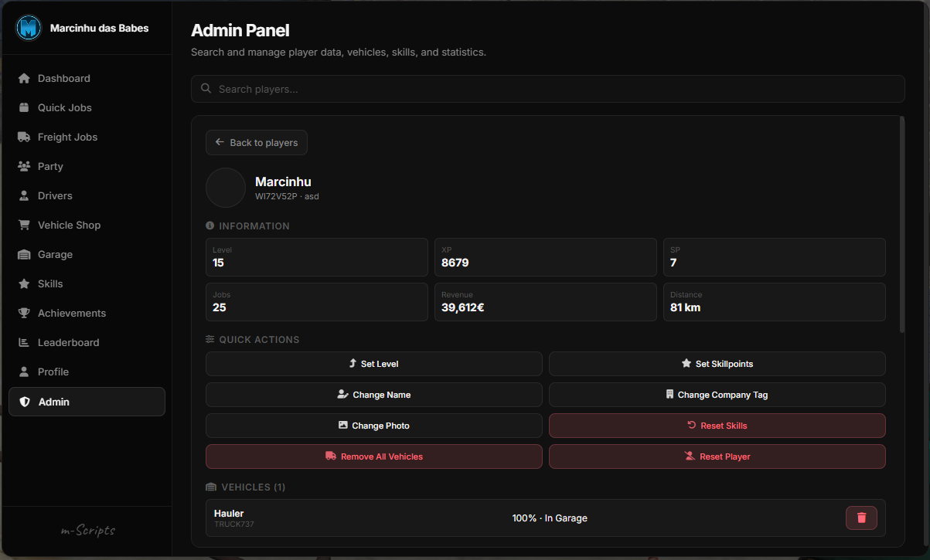Click the Reset Player button

(x=717, y=456)
